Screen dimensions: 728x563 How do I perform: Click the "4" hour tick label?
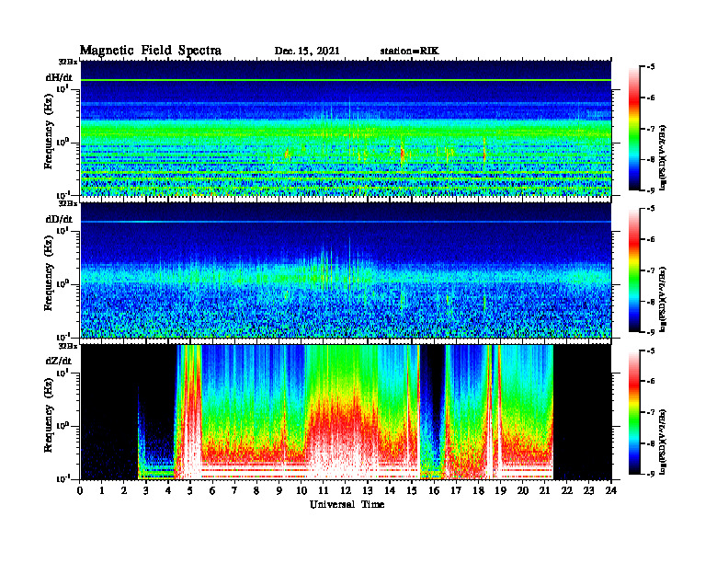coord(168,491)
